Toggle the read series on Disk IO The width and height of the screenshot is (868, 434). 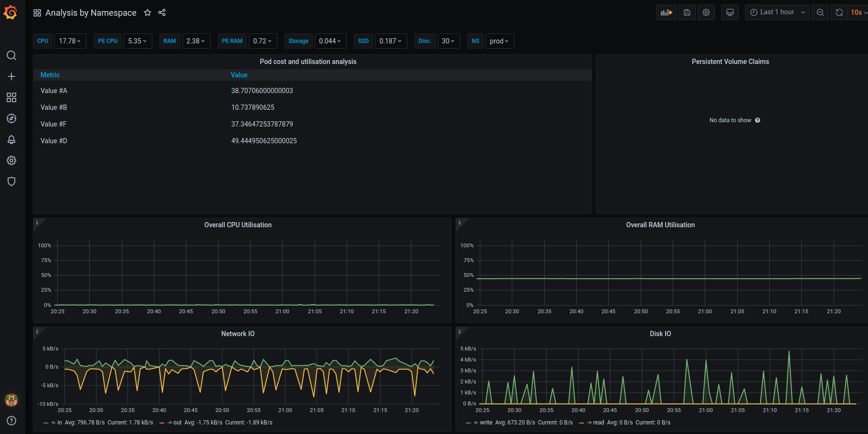(596, 422)
